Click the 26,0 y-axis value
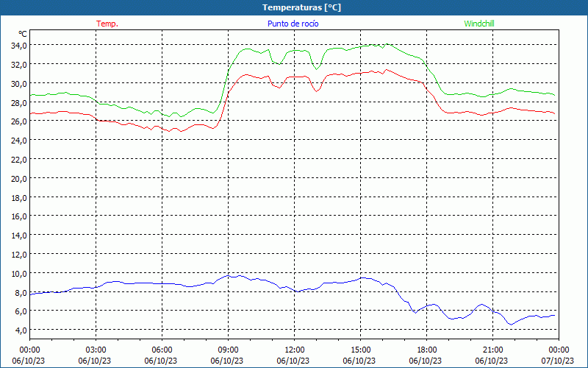Screen dimensions: 588x368 (x=19, y=121)
